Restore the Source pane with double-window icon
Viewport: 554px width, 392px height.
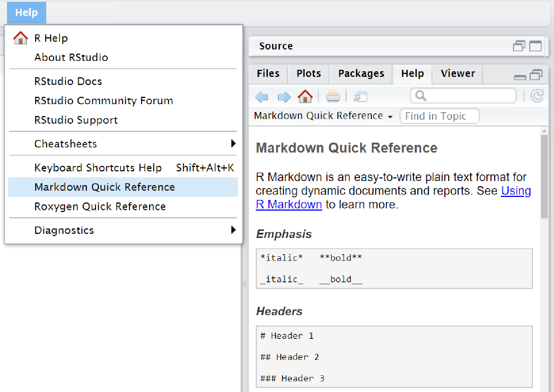(x=519, y=46)
